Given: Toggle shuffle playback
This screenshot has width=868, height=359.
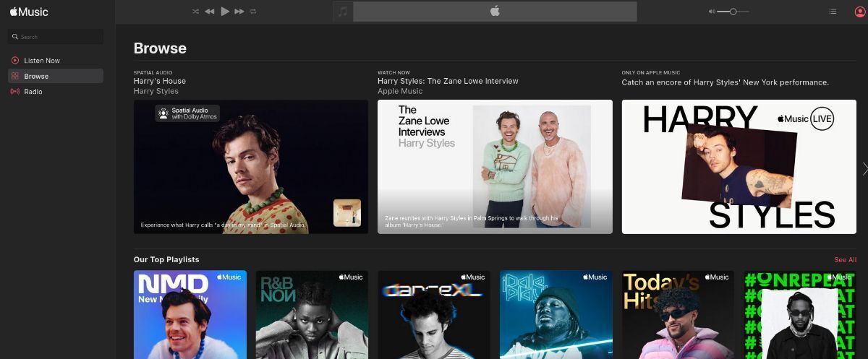Looking at the screenshot, I should (x=196, y=12).
